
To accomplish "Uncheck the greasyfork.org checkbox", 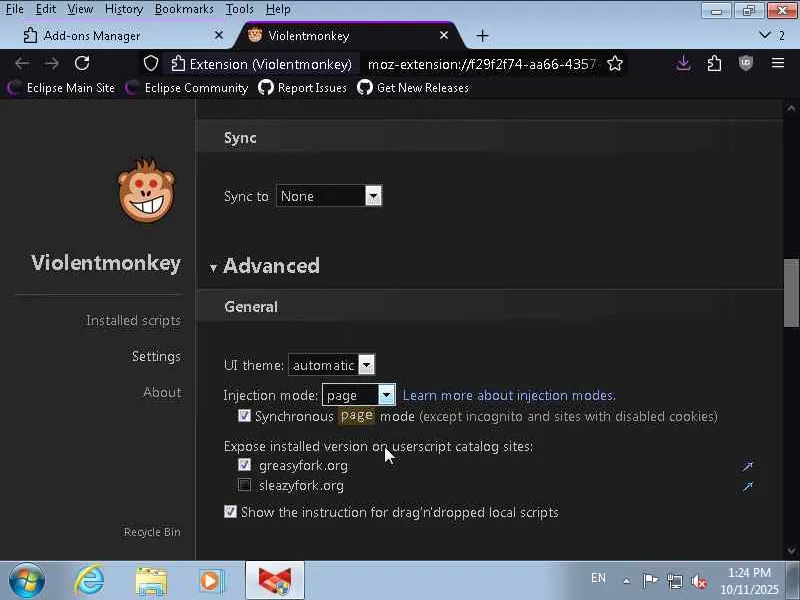I will click(x=244, y=465).
